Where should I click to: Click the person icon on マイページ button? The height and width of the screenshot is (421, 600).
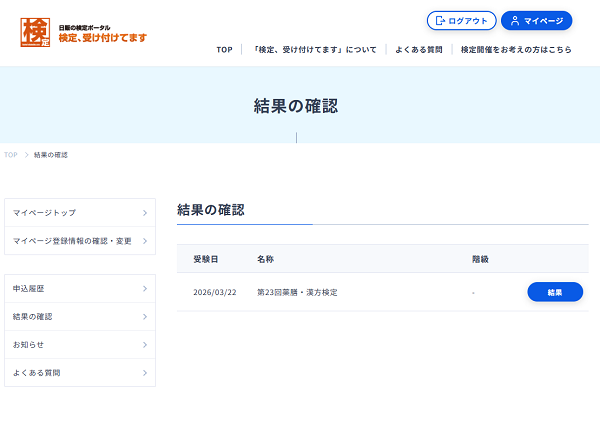tap(514, 21)
